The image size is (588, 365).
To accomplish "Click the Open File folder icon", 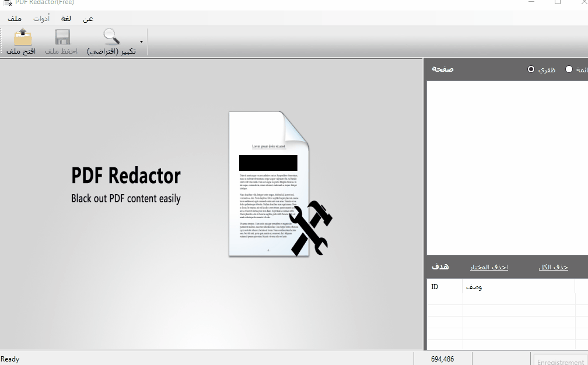I will [x=23, y=37].
